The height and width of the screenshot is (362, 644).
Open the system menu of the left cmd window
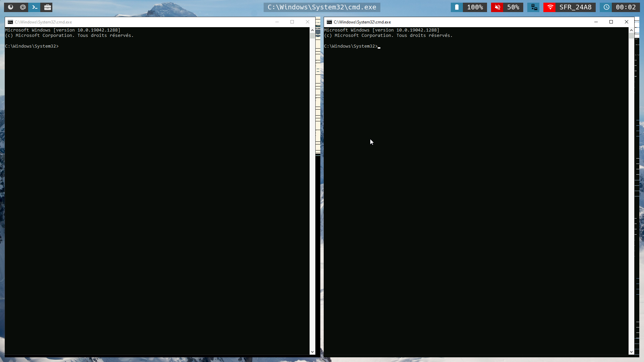click(x=10, y=22)
